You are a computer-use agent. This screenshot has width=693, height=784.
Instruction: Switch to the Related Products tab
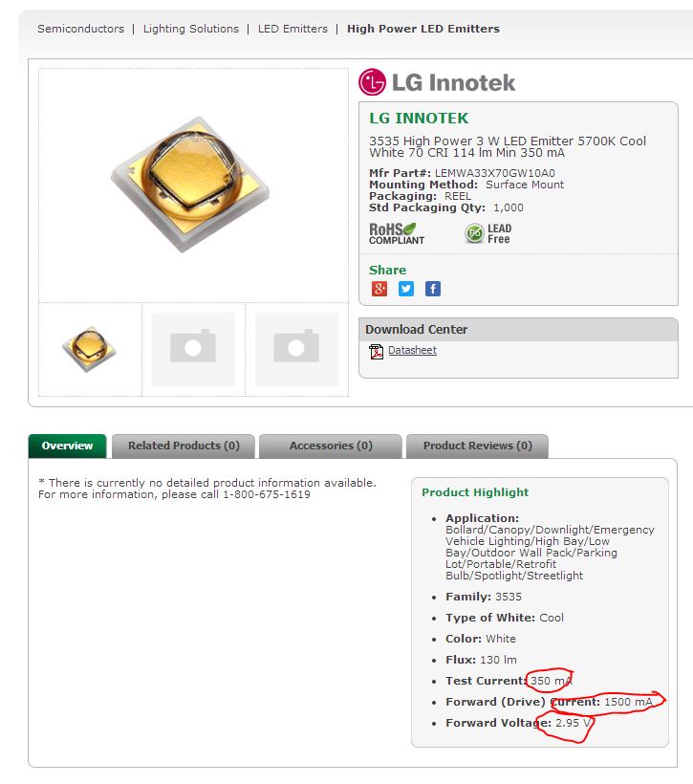184,446
